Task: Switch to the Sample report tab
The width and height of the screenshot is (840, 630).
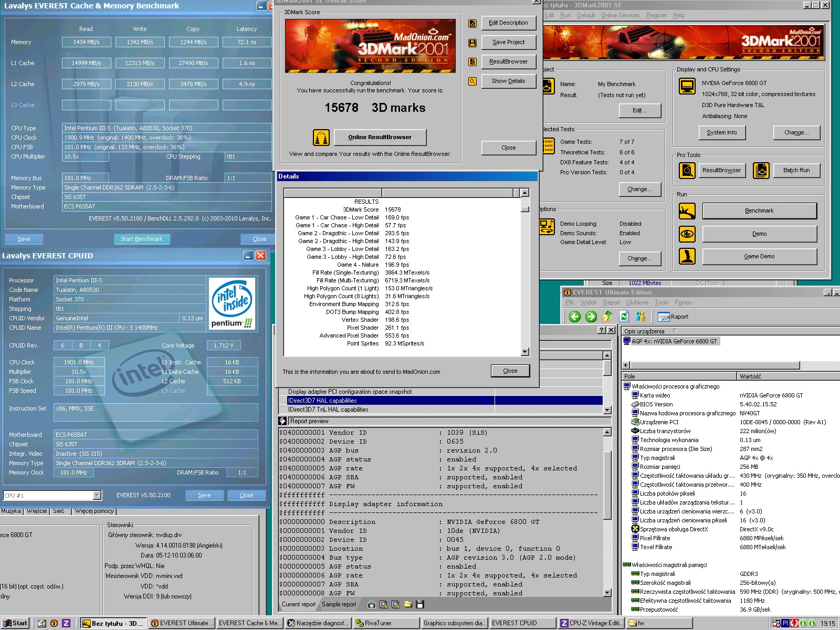Action: [x=339, y=605]
